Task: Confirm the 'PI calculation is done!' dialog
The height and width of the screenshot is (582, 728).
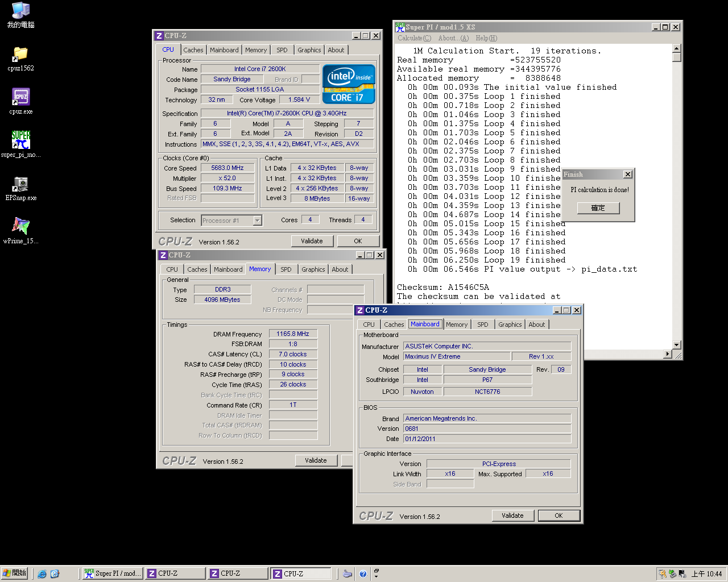Action: point(598,208)
